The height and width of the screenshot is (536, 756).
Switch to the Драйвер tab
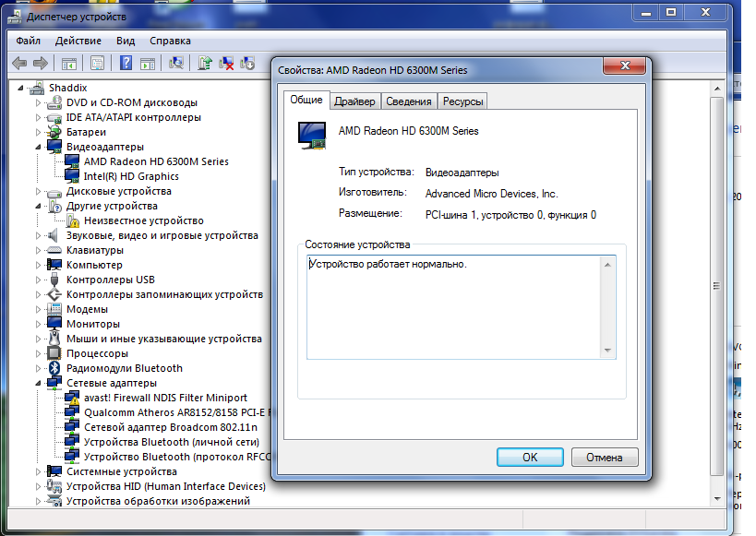pyautogui.click(x=354, y=101)
